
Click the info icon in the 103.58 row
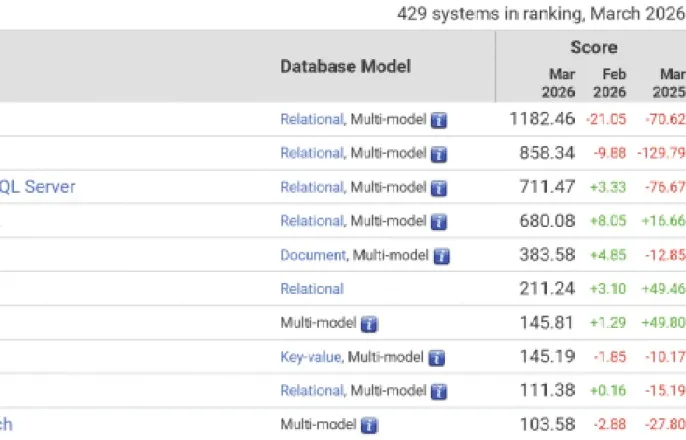(369, 425)
